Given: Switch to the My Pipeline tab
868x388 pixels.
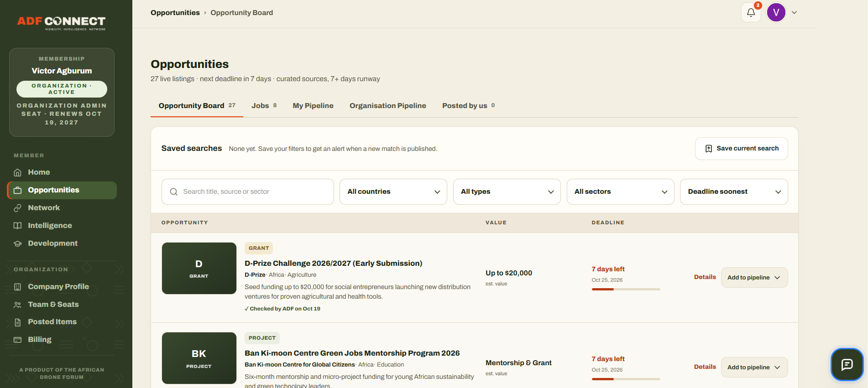Looking at the screenshot, I should pyautogui.click(x=313, y=106).
